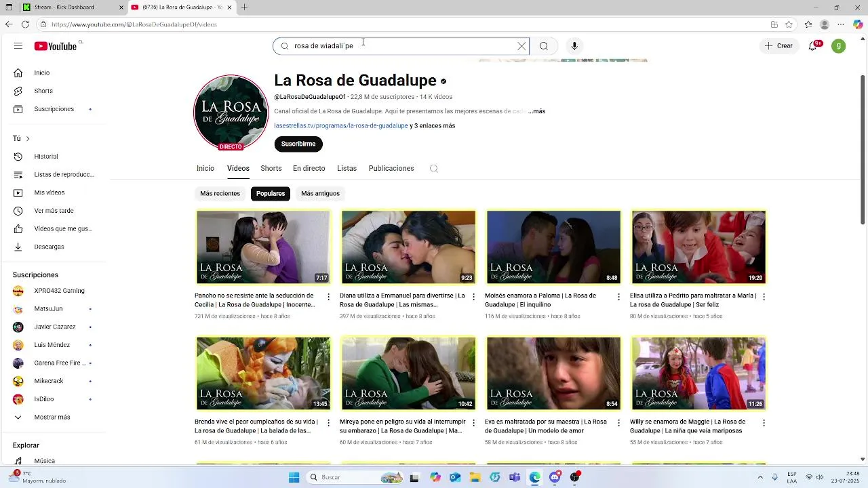868x488 pixels.
Task: Switch to the En directo channel tab
Action: (x=309, y=168)
